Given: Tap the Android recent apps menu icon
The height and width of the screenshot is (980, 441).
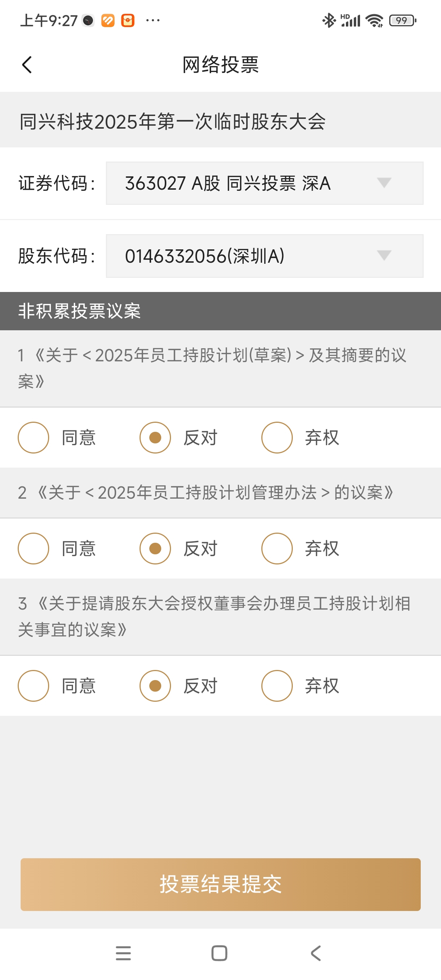Looking at the screenshot, I should 123,953.
